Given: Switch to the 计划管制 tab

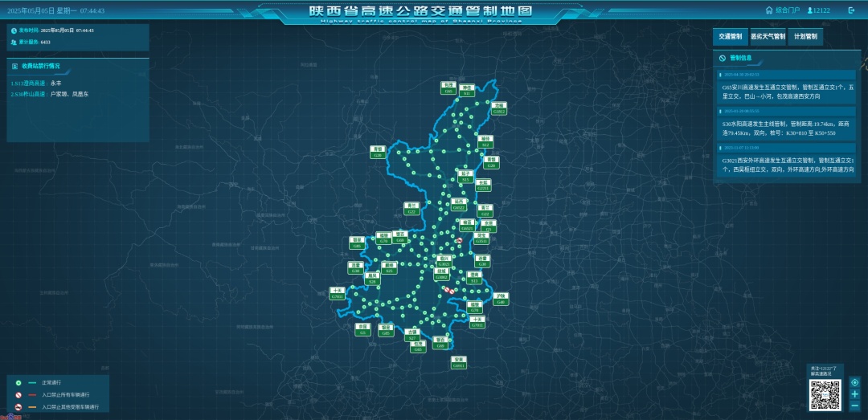Looking at the screenshot, I should coord(805,36).
